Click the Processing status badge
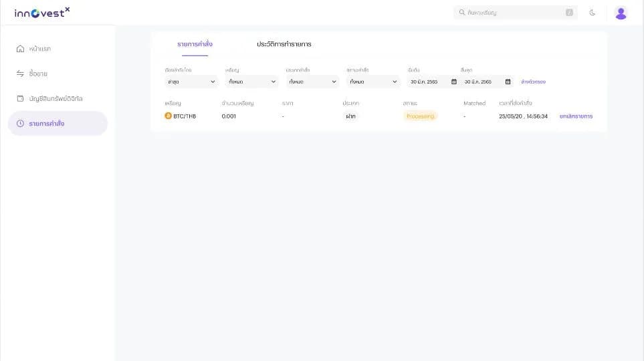The image size is (644, 361). coord(420,116)
